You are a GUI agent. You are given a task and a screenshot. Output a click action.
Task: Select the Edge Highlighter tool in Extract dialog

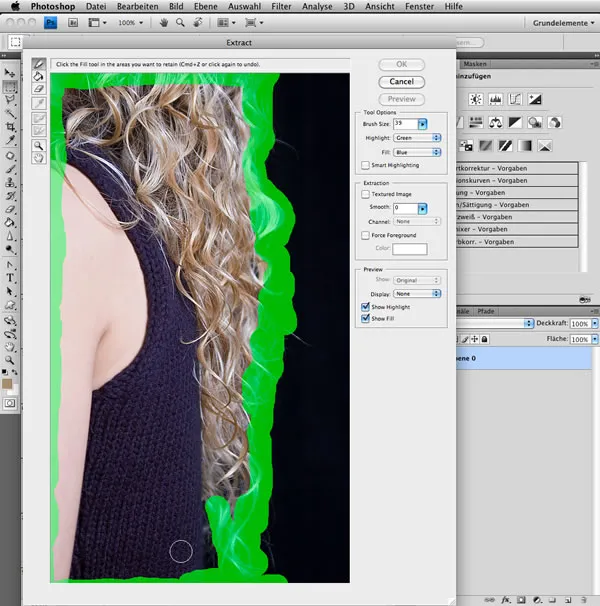[39, 63]
